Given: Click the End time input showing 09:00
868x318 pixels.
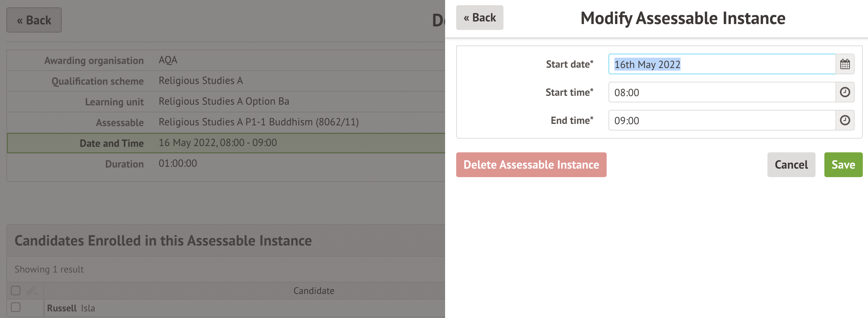Looking at the screenshot, I should 721,120.
